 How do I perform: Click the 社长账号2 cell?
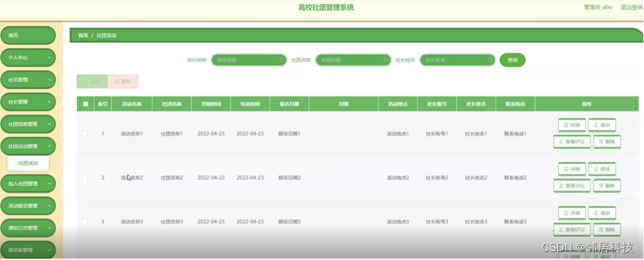(x=437, y=178)
